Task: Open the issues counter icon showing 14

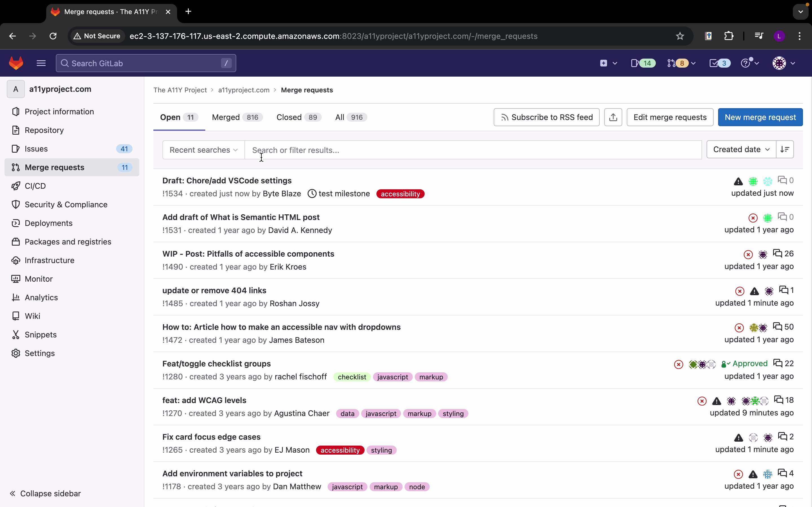Action: [643, 63]
